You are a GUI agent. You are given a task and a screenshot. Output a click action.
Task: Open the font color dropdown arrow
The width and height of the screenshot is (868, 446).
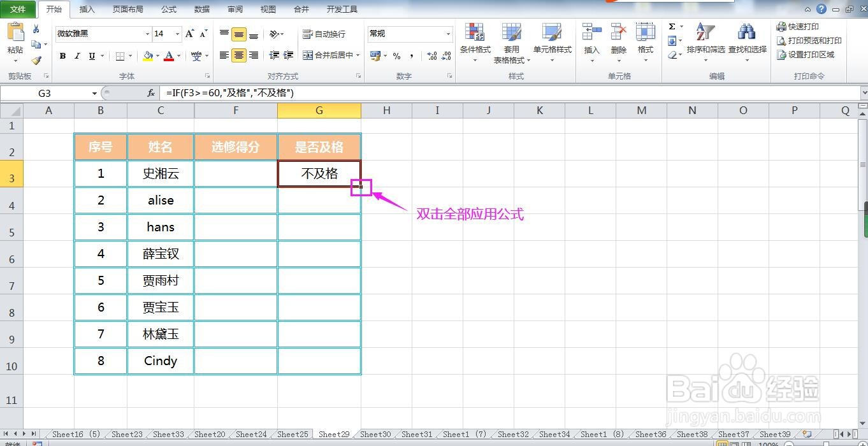point(178,56)
